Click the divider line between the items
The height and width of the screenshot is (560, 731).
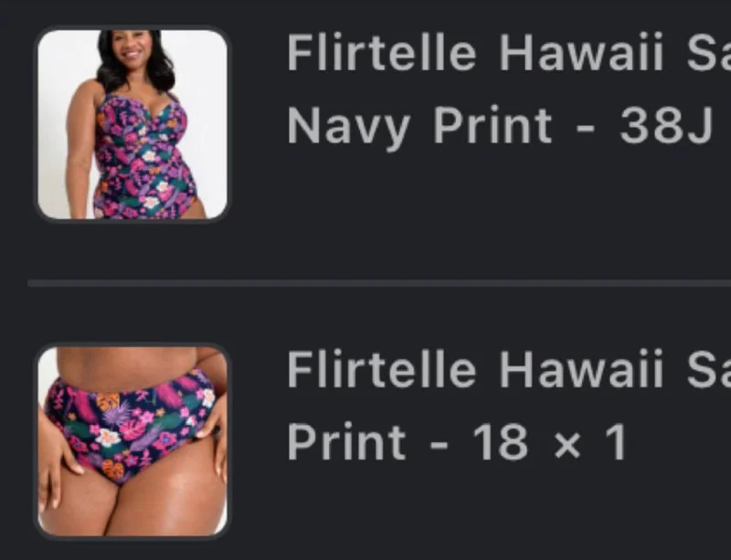pos(379,283)
